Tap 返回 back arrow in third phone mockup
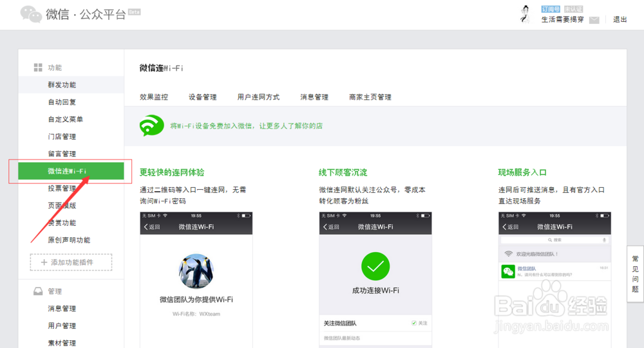This screenshot has width=644, height=348. [511, 226]
